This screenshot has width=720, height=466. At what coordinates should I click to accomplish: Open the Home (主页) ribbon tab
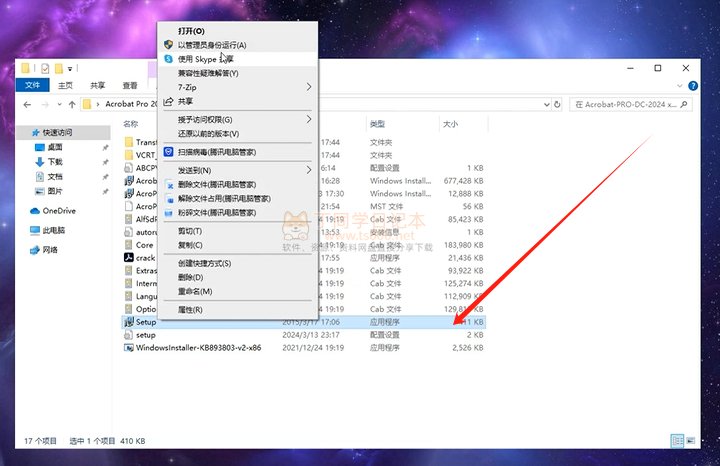click(x=65, y=85)
